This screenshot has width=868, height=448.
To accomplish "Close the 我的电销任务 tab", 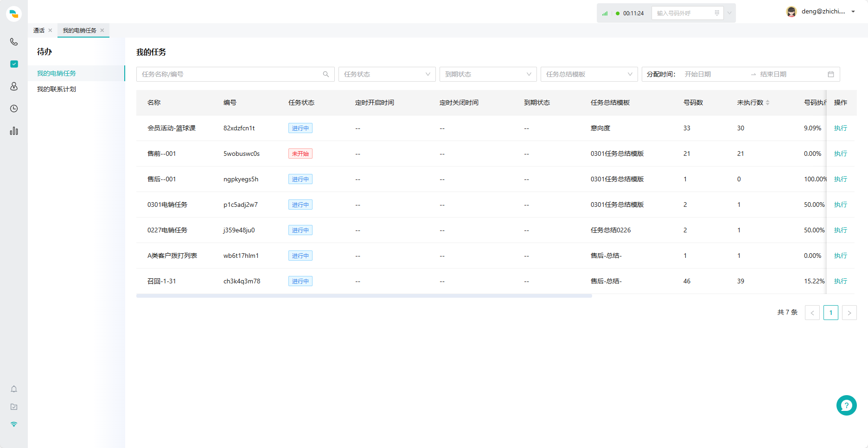I will pyautogui.click(x=102, y=30).
